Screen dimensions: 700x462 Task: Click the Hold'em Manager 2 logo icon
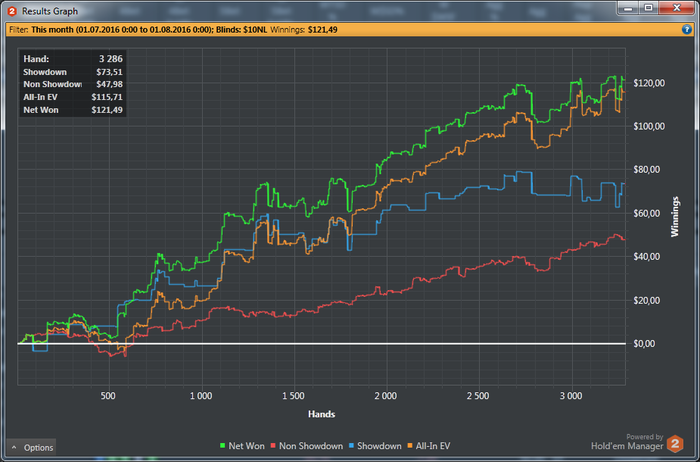(x=675, y=444)
